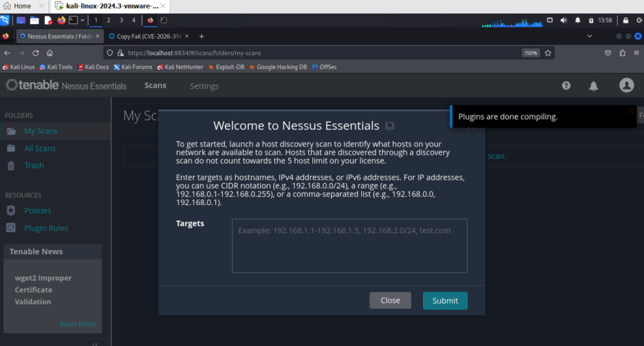Screen dimensions: 644x346
Task: Open the browser extensions puzzle icon
Action: pos(622,53)
